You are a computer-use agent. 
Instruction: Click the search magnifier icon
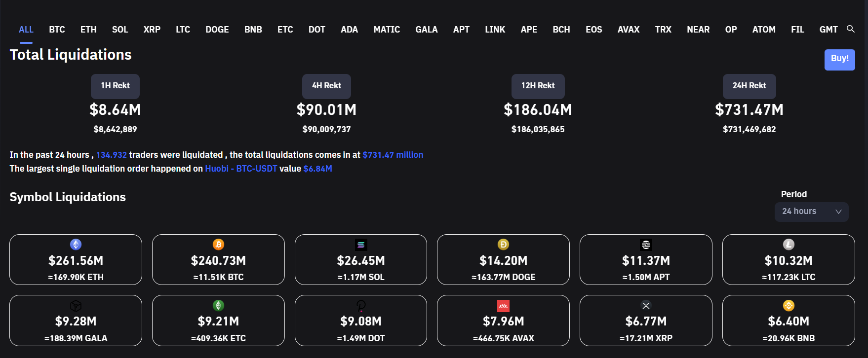pyautogui.click(x=850, y=29)
